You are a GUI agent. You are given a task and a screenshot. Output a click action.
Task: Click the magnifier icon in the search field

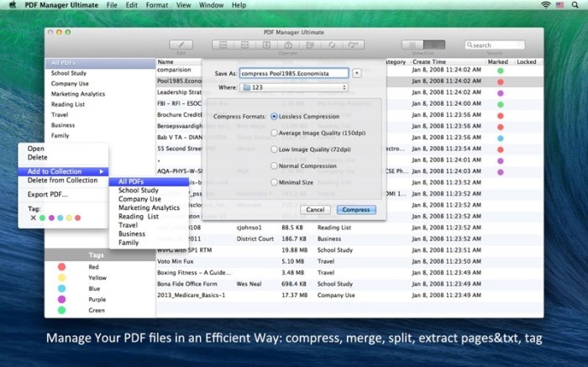(469, 45)
